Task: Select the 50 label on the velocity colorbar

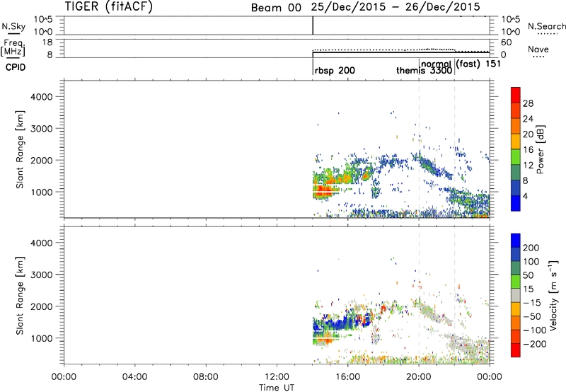Action: 528,275
